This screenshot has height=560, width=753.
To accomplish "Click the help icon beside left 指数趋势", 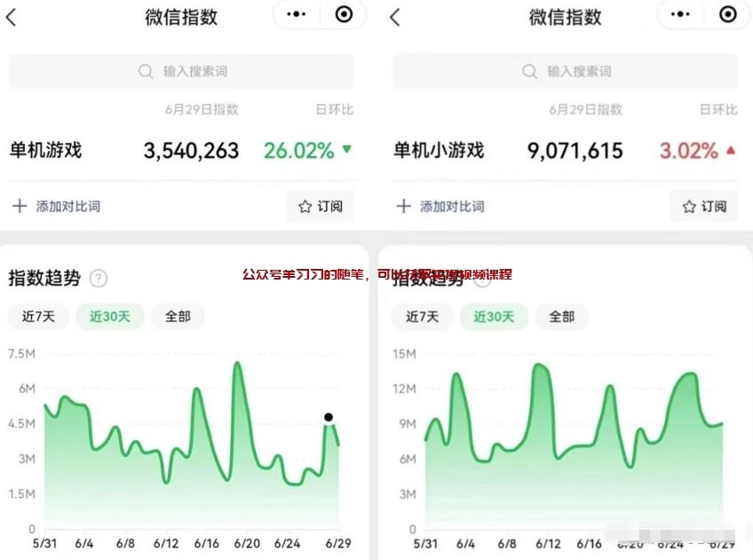I will pyautogui.click(x=99, y=279).
